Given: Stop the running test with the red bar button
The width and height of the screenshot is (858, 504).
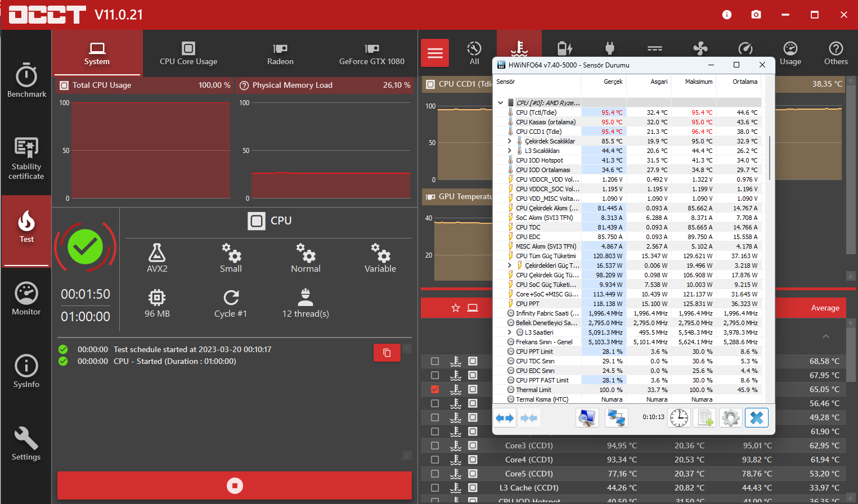Looking at the screenshot, I should tap(235, 485).
